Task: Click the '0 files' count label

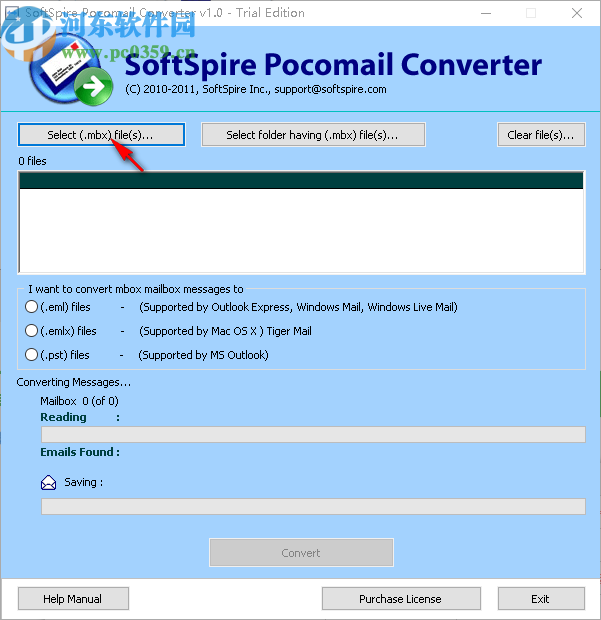Action: pos(32,161)
